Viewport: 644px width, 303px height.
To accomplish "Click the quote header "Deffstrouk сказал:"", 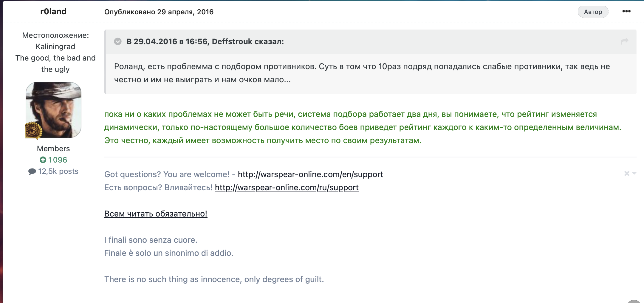I will pyautogui.click(x=205, y=41).
